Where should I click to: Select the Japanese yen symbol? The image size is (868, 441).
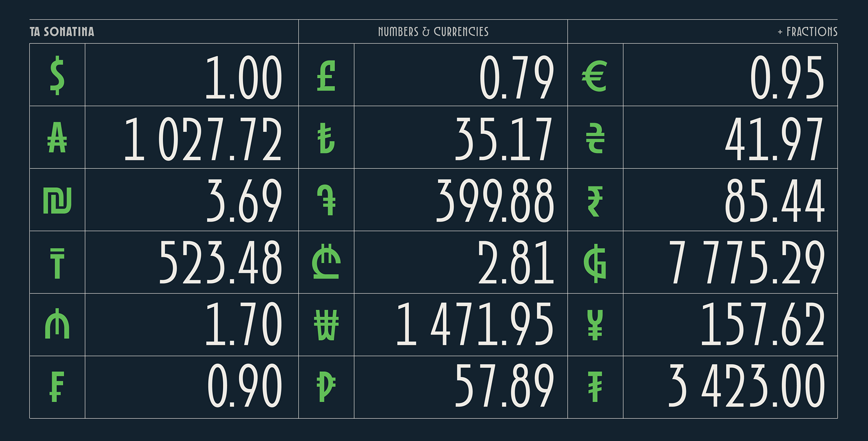(595, 325)
